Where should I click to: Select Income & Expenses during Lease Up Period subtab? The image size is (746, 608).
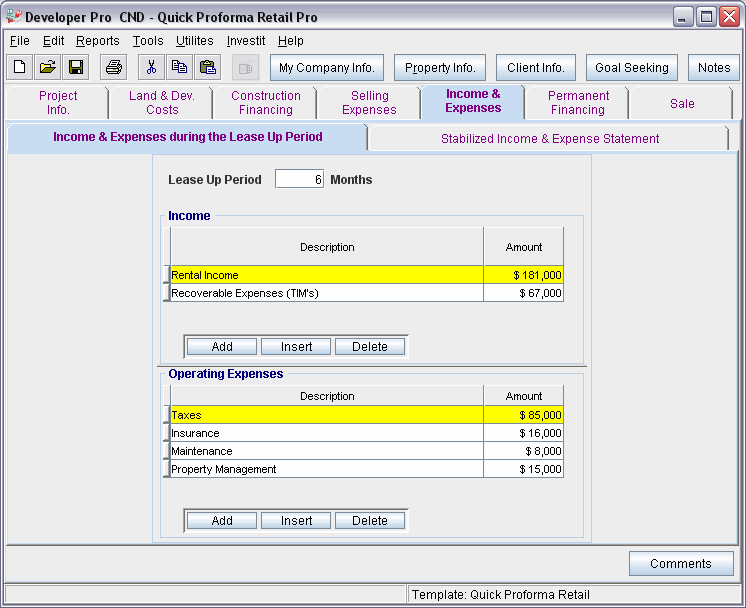click(x=187, y=137)
